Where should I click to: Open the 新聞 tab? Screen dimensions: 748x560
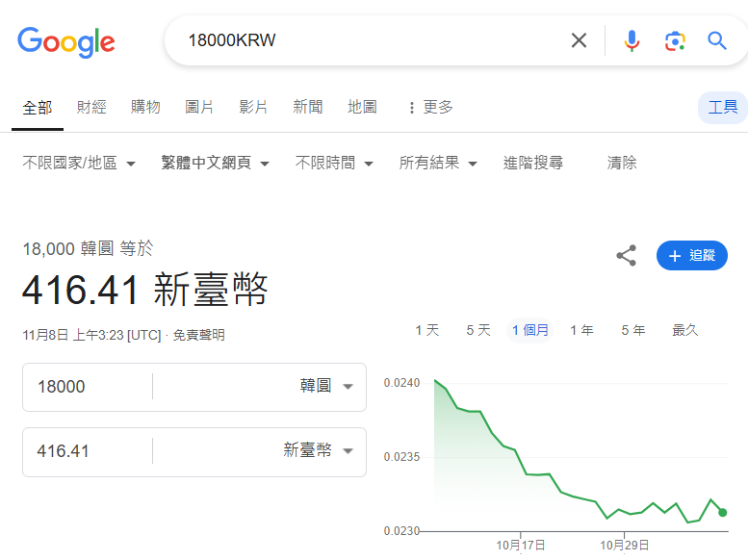click(x=308, y=107)
